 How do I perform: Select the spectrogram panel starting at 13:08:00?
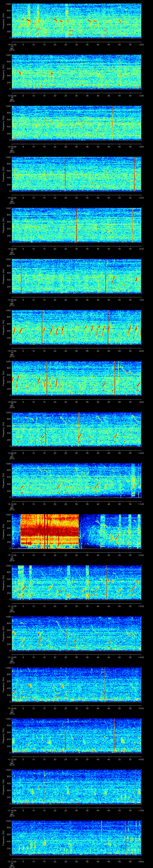(77, 378)
